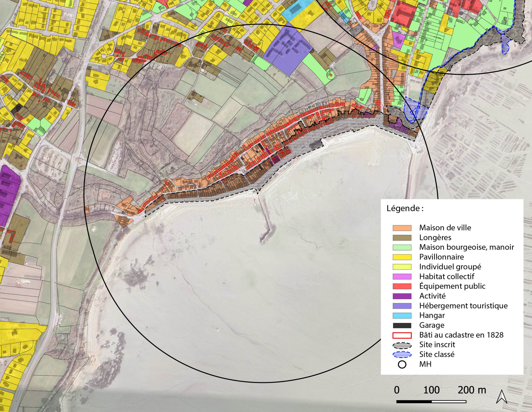Click the Légende title text
Screen dimensions: 532x412
(405, 209)
